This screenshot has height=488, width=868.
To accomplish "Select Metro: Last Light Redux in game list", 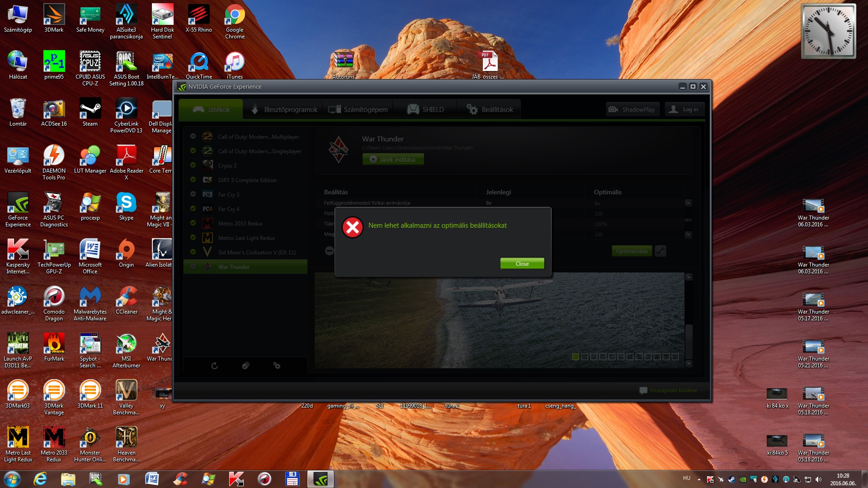I will pos(245,238).
